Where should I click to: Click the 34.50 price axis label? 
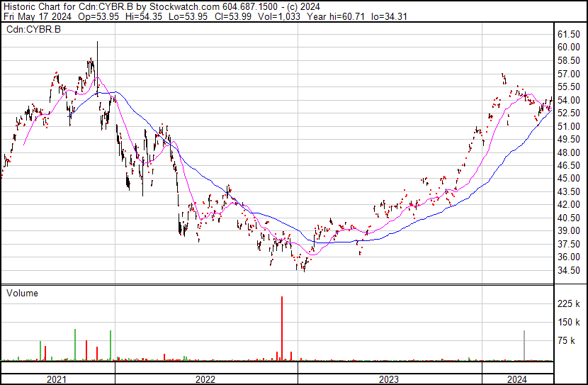pos(569,270)
